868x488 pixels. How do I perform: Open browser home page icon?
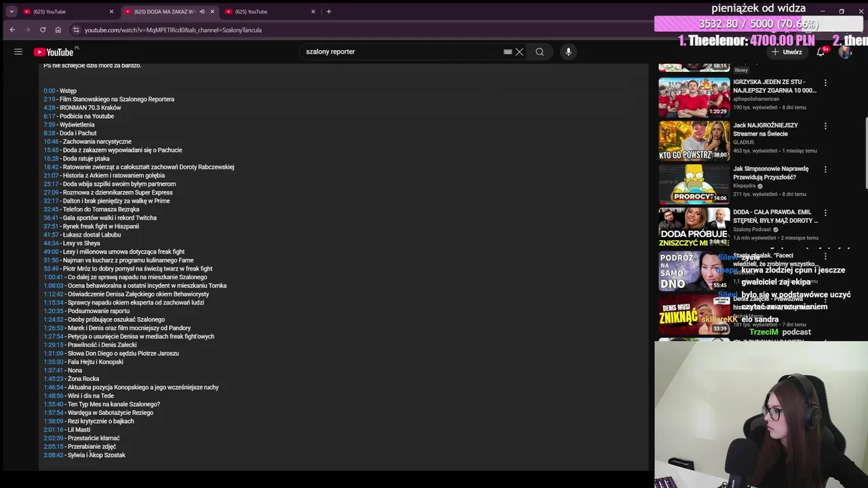(58, 30)
